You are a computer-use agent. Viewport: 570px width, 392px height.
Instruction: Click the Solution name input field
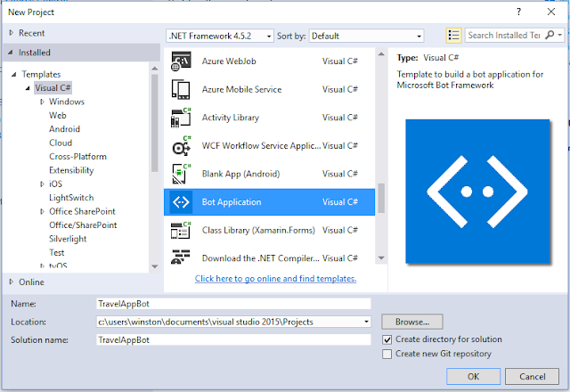(233, 340)
